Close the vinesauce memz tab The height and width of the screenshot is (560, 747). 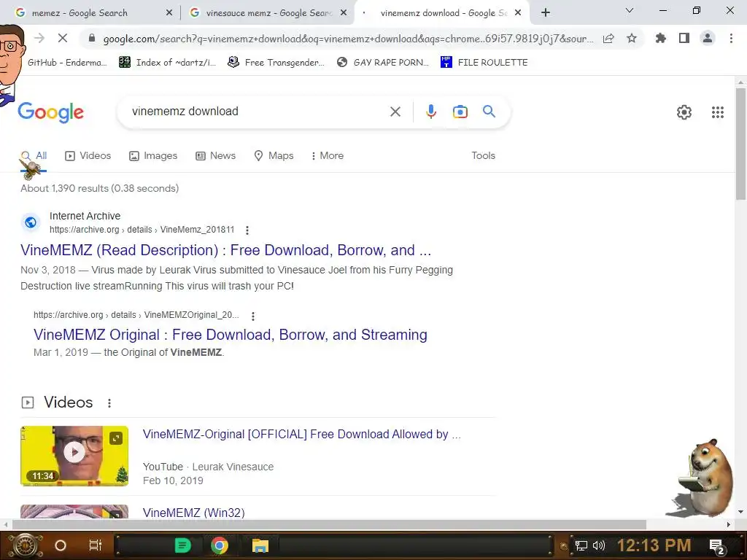(344, 13)
